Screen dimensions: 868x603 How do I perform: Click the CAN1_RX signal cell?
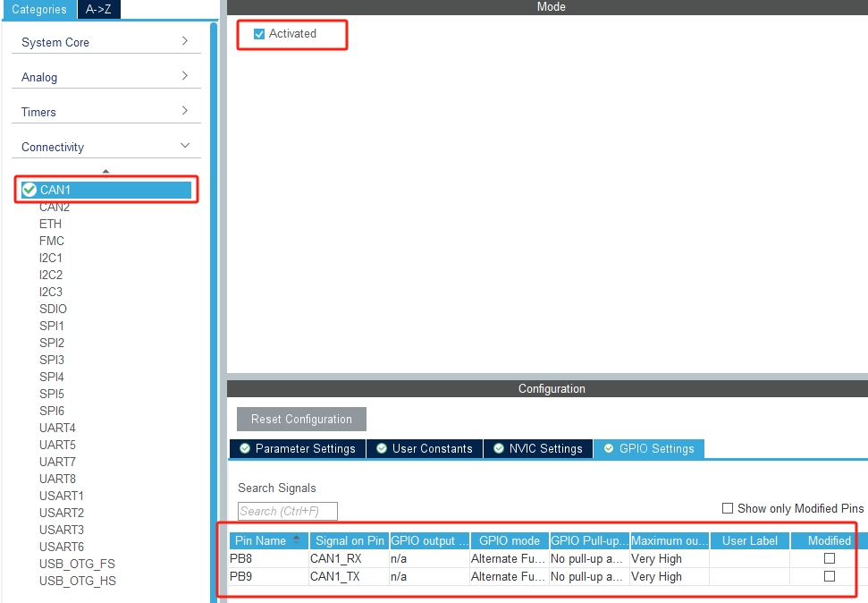[x=349, y=558]
